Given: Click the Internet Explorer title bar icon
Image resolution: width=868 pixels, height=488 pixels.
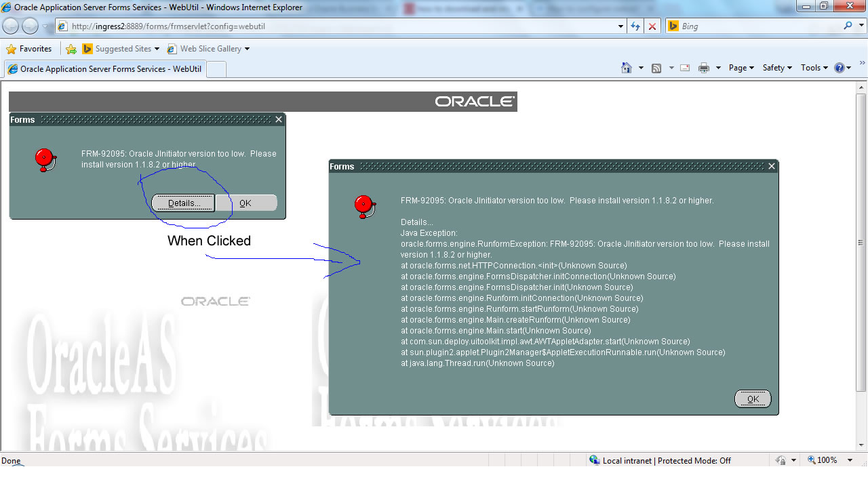Looking at the screenshot, I should pos(7,7).
